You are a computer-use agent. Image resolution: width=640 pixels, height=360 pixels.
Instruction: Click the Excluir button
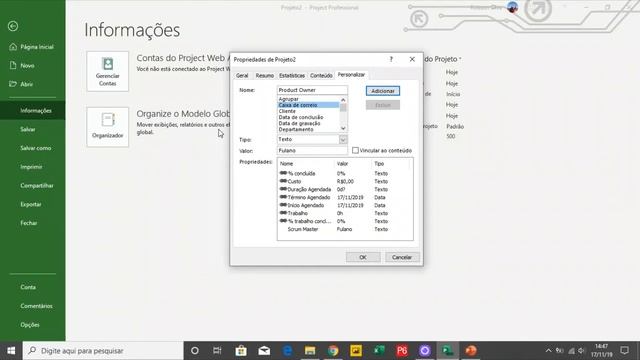383,105
